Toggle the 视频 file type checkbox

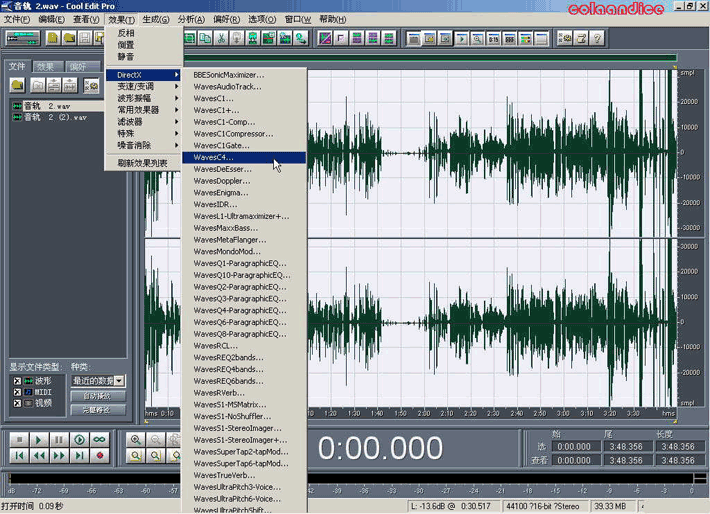tap(17, 403)
